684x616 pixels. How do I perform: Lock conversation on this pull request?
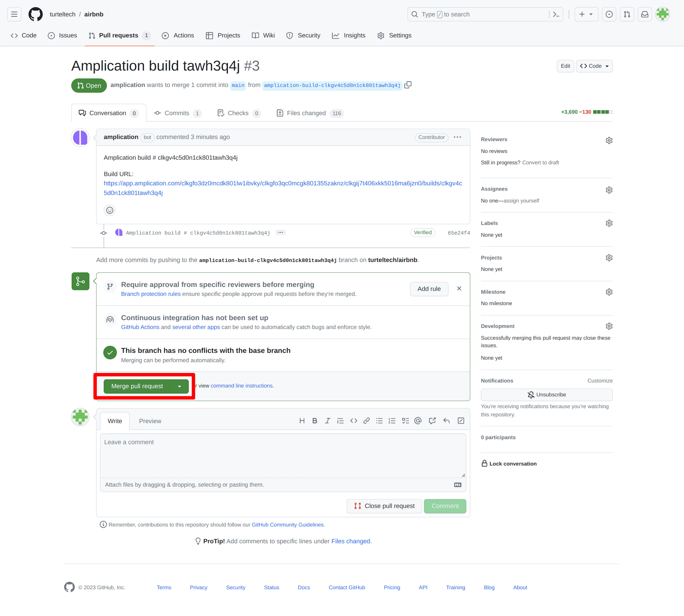(509, 464)
